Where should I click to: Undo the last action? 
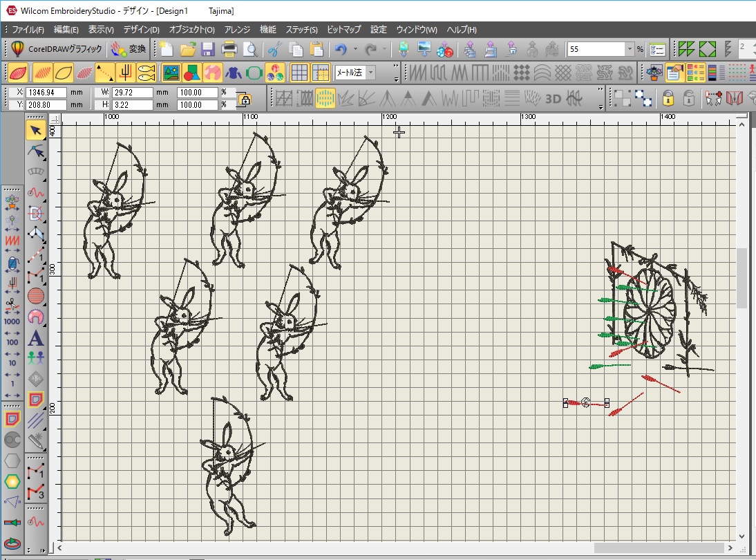pyautogui.click(x=341, y=48)
